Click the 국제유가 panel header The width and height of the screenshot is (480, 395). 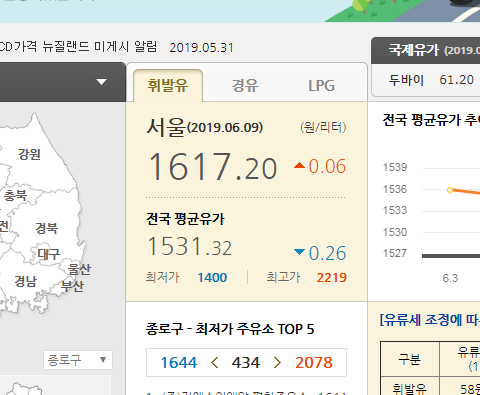point(426,50)
